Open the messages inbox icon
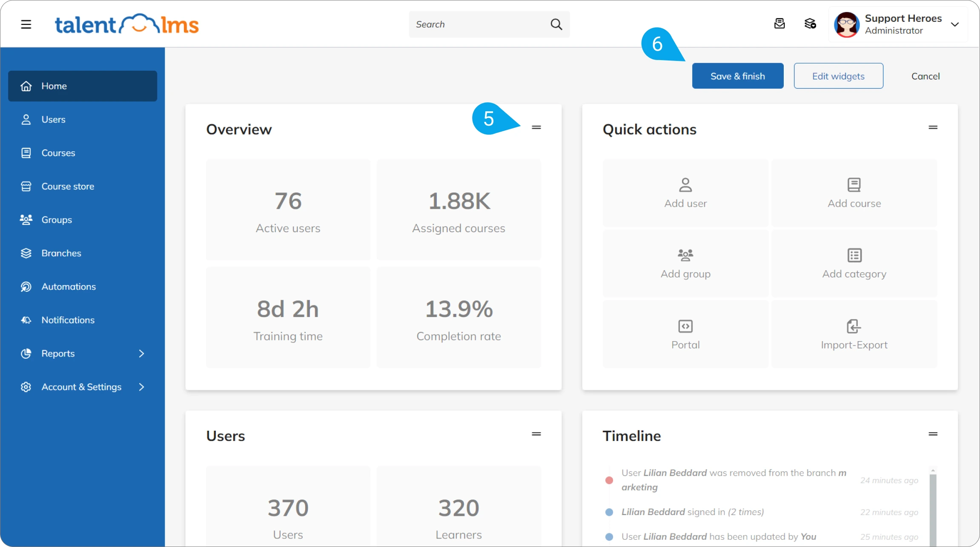This screenshot has width=980, height=547. click(x=779, y=24)
